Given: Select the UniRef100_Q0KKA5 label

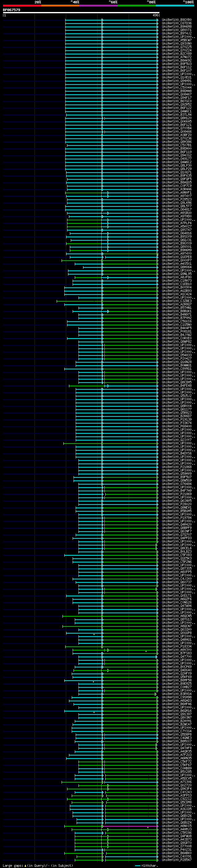Looking at the screenshot, I should (x=177, y=121).
